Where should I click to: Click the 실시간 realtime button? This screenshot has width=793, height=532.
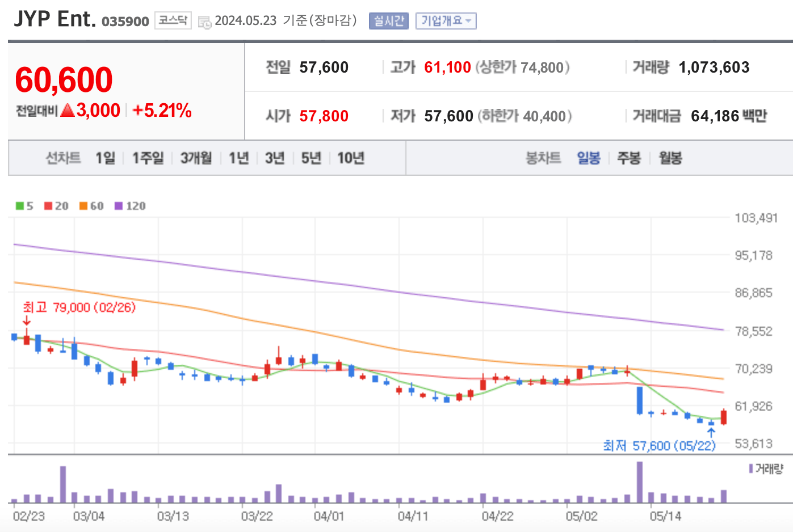(x=388, y=21)
